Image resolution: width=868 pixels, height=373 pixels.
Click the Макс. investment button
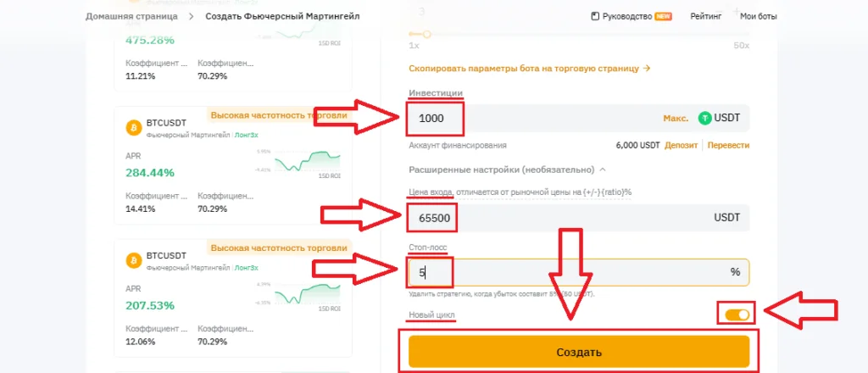point(676,118)
